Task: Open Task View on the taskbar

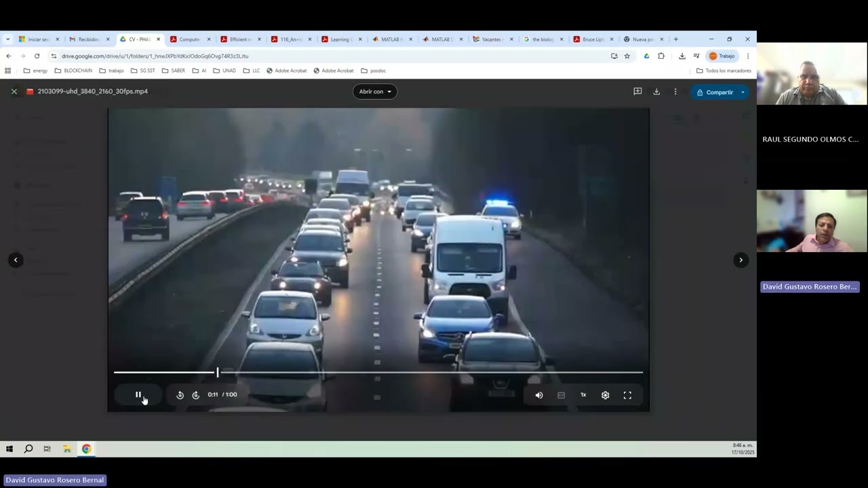Action: pos(47,449)
